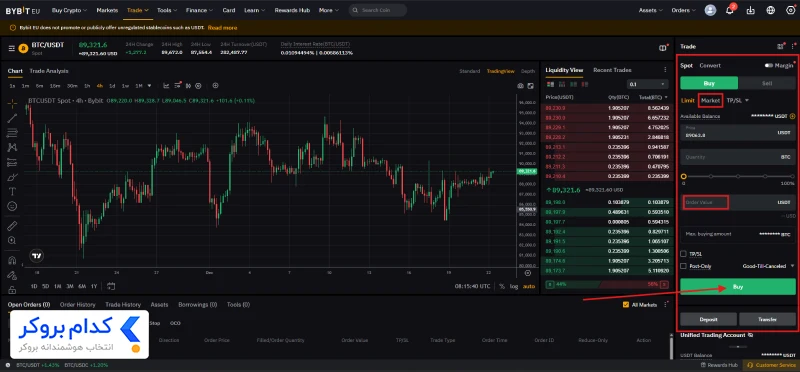Select the zoom in tool

[12, 240]
